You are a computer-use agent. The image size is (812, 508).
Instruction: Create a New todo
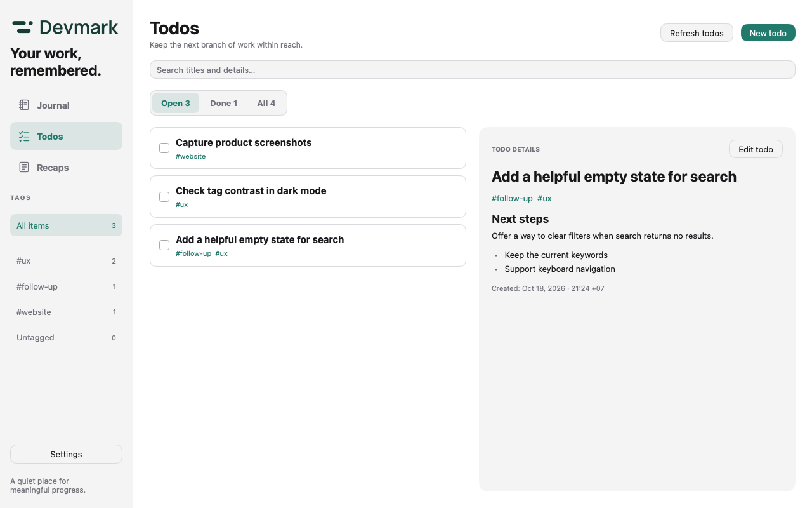[768, 33]
